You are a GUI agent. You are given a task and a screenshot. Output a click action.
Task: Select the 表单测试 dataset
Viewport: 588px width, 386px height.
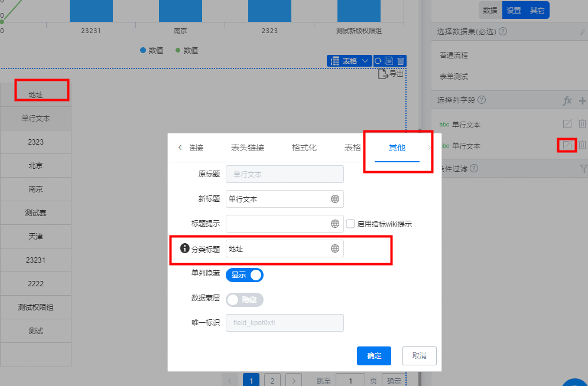pyautogui.click(x=454, y=76)
